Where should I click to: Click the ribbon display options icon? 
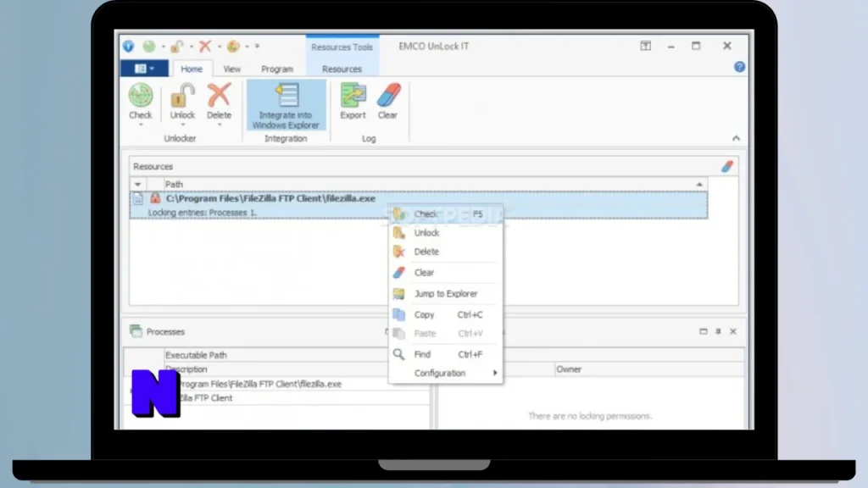645,46
